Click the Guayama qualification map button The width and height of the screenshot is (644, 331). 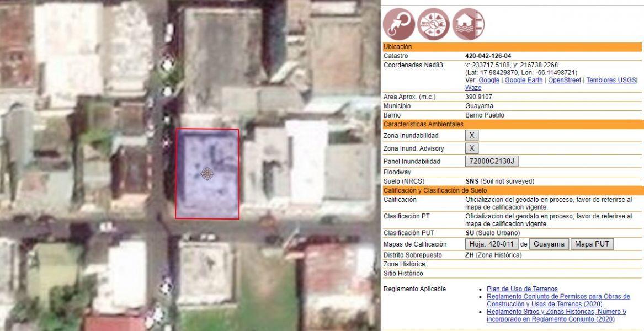coord(549,244)
